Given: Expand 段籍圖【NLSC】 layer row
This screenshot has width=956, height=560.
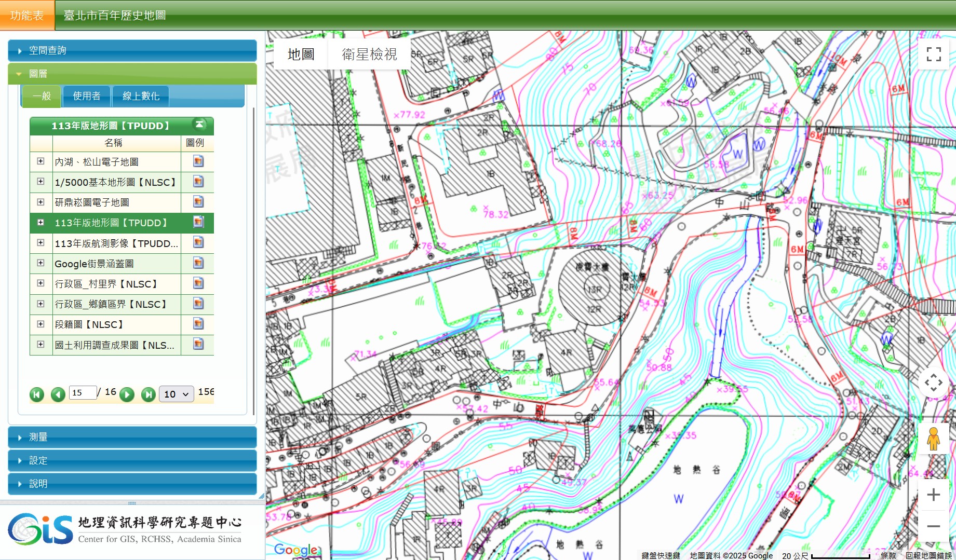Looking at the screenshot, I should coord(41,324).
